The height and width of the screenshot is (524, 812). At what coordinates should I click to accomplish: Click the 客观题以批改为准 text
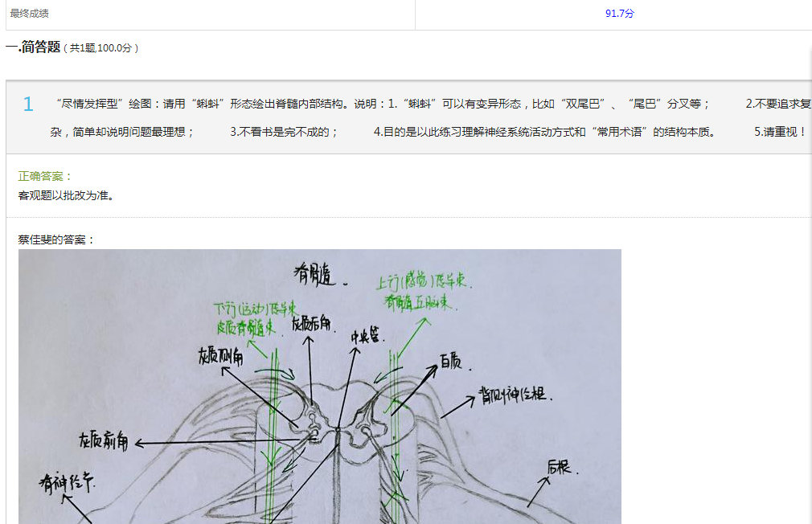(66, 195)
